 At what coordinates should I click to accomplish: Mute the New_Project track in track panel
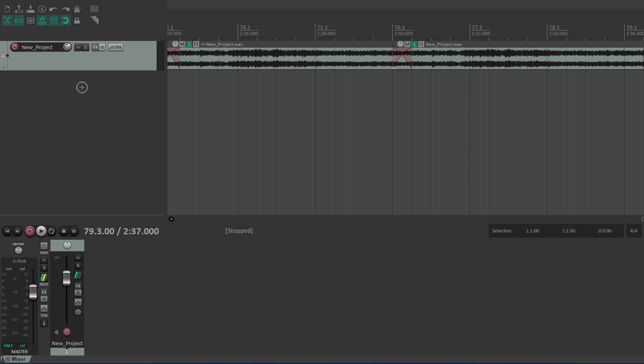pos(78,47)
